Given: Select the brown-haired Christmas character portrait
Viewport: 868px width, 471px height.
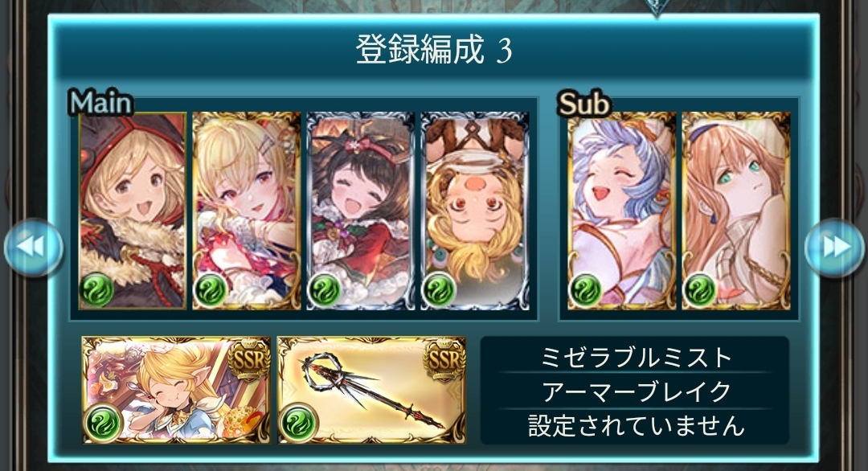Looking at the screenshot, I should click(360, 211).
